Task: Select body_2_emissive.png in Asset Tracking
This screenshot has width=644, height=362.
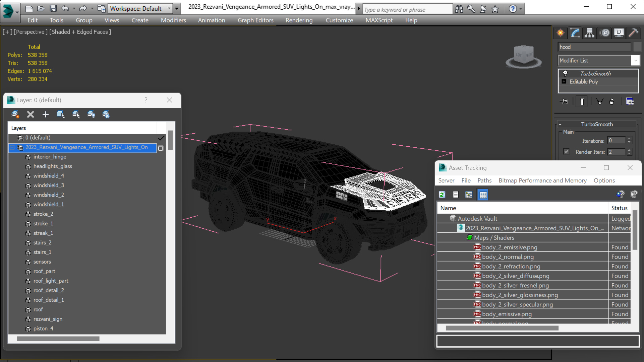Action: 510,247
